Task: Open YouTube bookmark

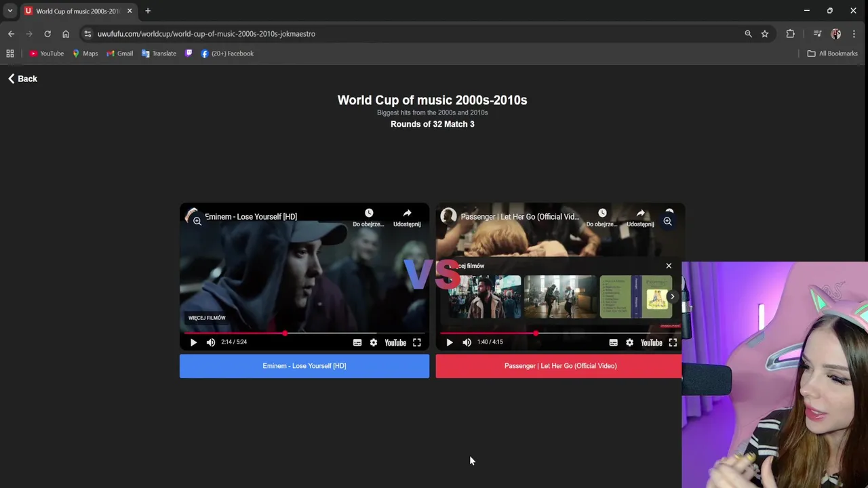Action: tap(47, 54)
